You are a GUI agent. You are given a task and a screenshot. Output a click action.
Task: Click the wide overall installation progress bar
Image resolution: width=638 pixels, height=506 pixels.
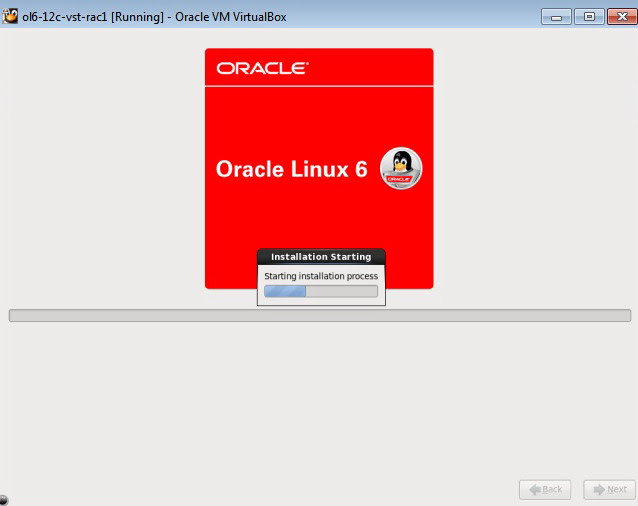(320, 315)
